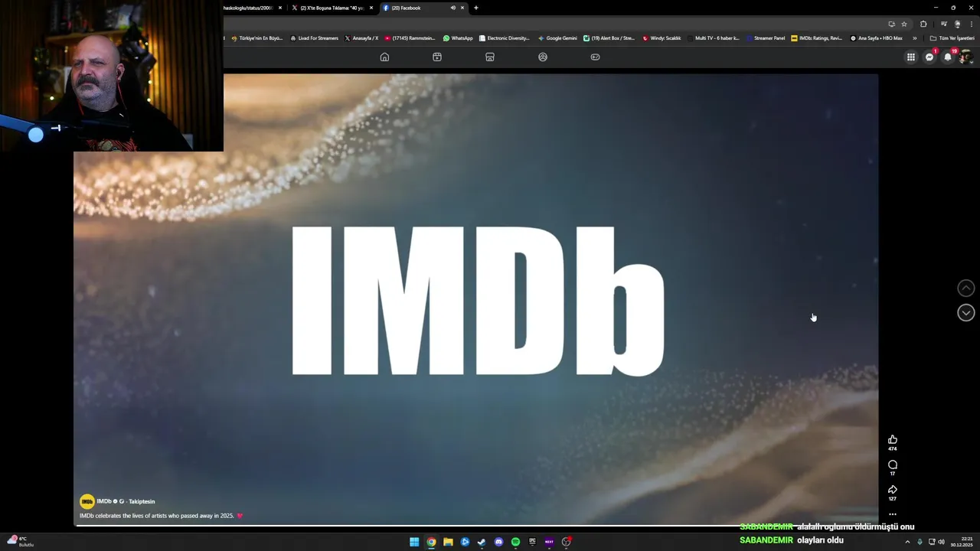Share the IMDb reel

[892, 490]
